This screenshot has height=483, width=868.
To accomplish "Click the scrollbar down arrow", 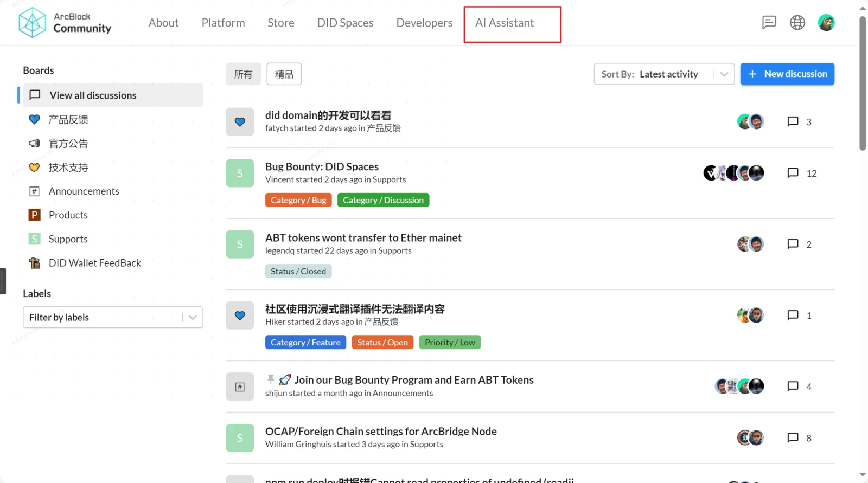I will pos(863,475).
